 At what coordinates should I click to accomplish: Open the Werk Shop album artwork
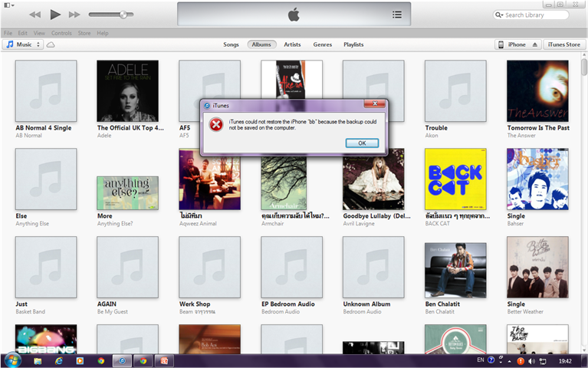(209, 267)
